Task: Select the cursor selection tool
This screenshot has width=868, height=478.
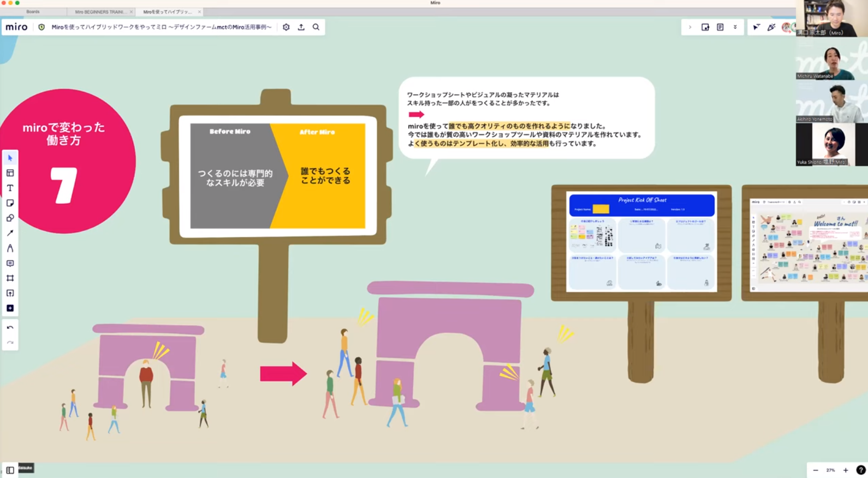Action: pyautogui.click(x=10, y=158)
